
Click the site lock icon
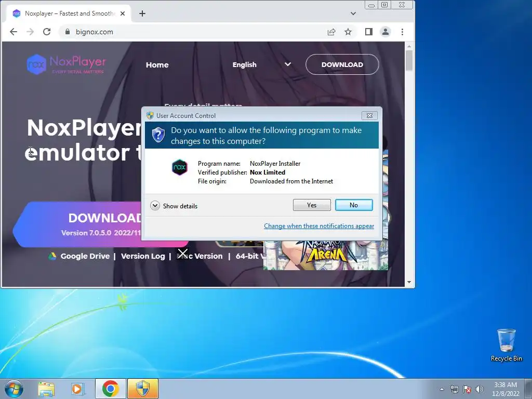(x=68, y=32)
